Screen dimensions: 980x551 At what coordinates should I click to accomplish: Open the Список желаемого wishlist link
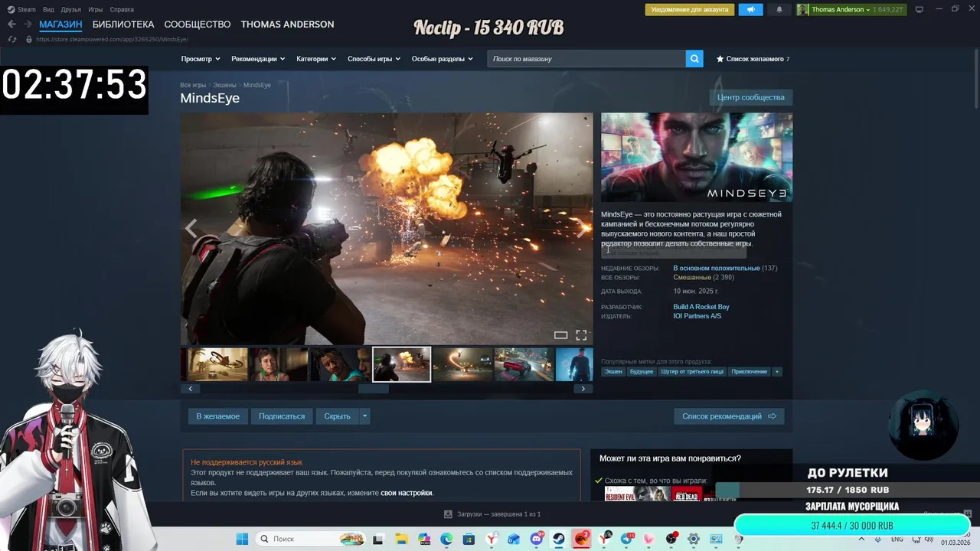753,59
